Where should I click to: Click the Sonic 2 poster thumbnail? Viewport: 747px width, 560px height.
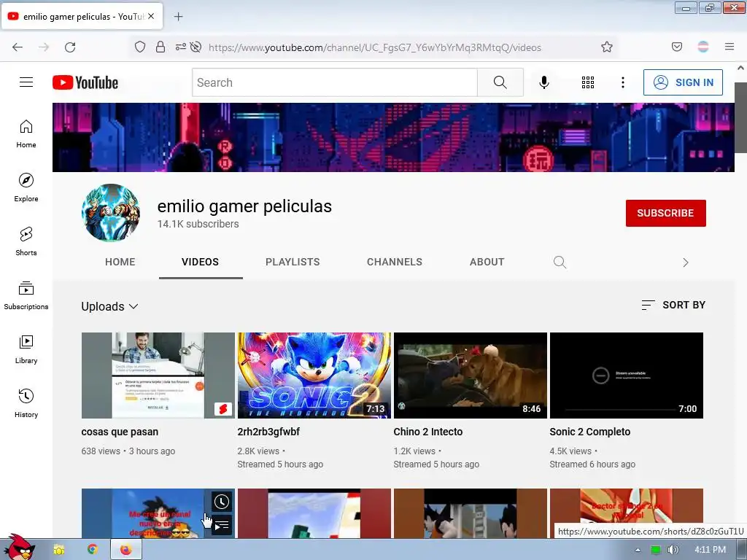click(314, 376)
